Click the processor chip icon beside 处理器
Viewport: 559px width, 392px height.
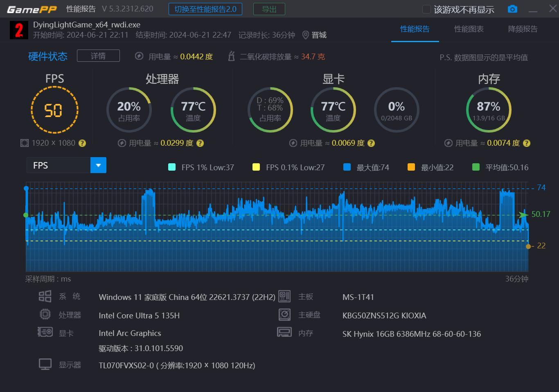click(45, 314)
